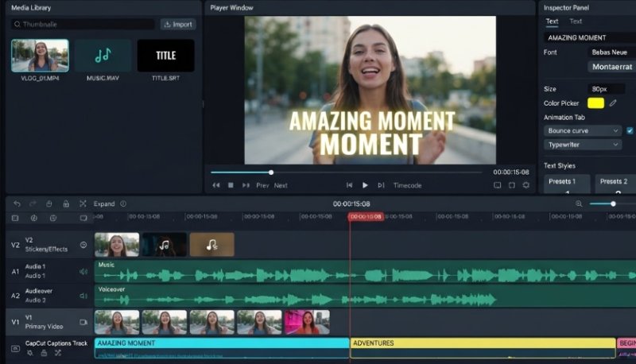This screenshot has height=364, width=636.
Task: Click the stop icon in player
Action: (x=231, y=185)
